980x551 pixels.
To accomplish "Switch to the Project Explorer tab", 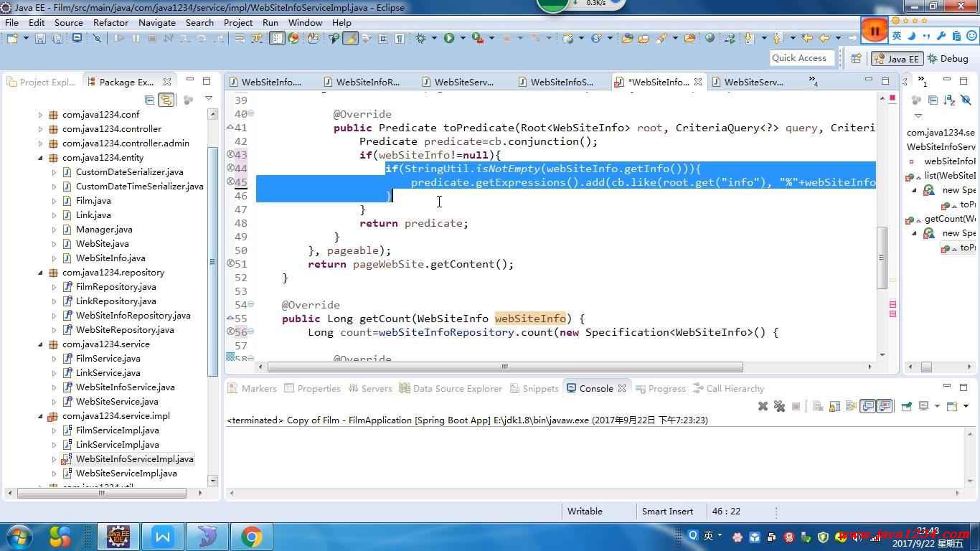I will point(42,82).
